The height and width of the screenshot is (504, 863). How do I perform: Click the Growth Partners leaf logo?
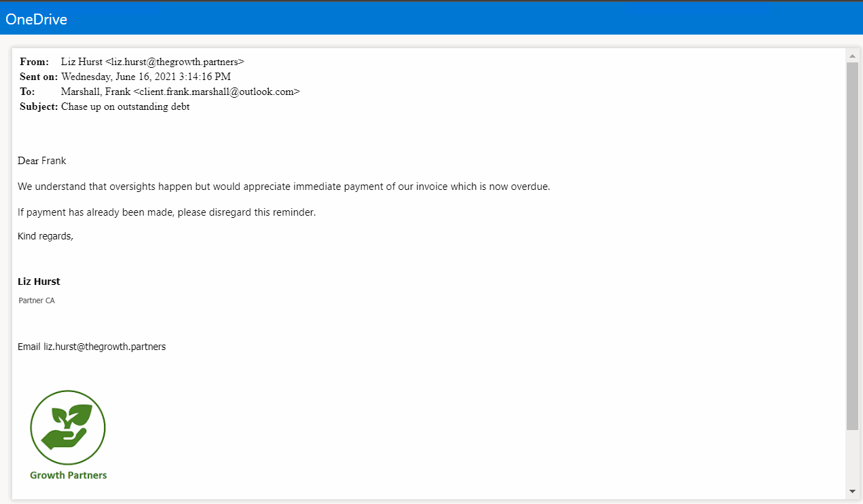68,427
